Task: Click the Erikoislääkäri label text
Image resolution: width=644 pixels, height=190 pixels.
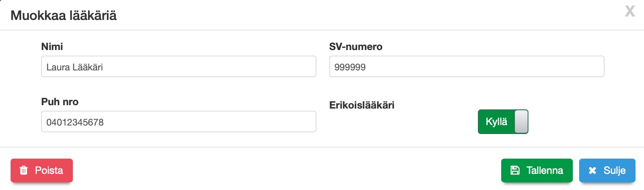Action: click(361, 105)
